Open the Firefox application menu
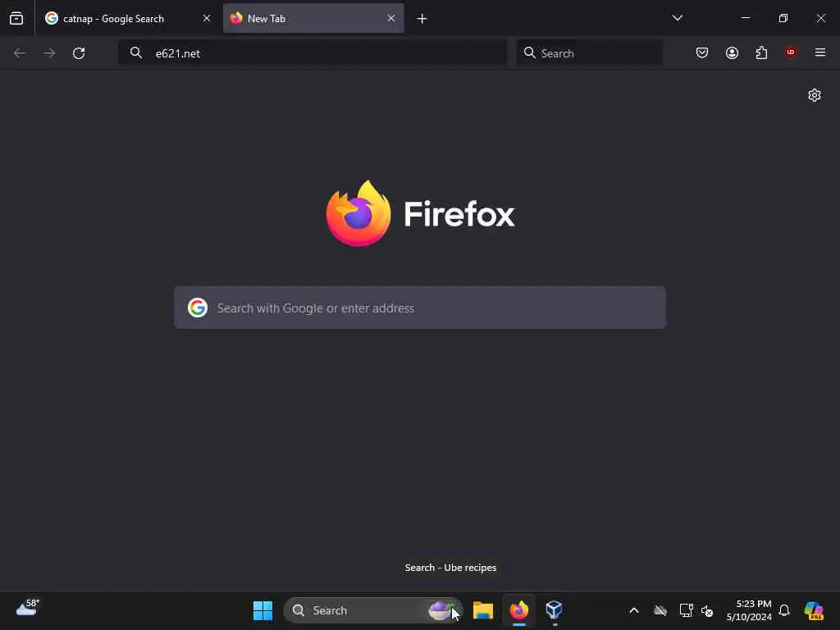This screenshot has height=630, width=840. pyautogui.click(x=820, y=52)
